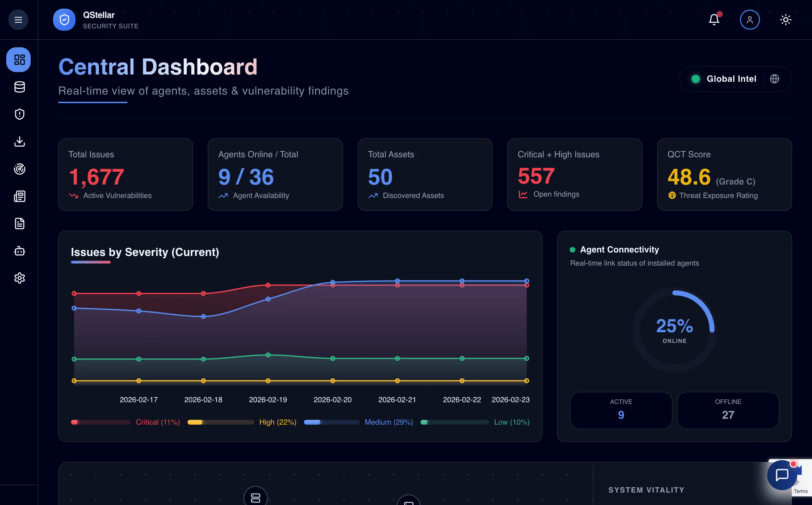Open the robot agent sidebar icon

click(19, 251)
